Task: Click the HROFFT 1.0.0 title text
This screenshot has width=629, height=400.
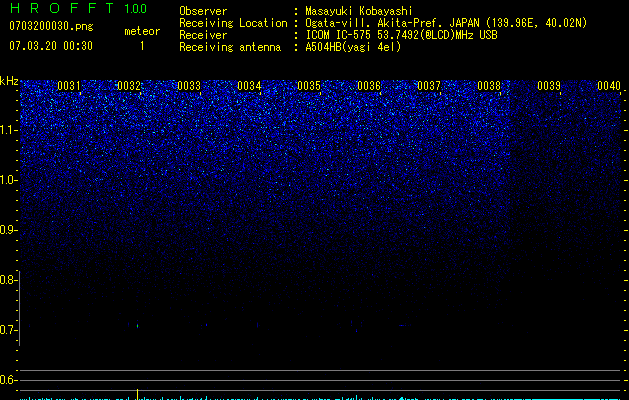Action: pyautogui.click(x=78, y=8)
